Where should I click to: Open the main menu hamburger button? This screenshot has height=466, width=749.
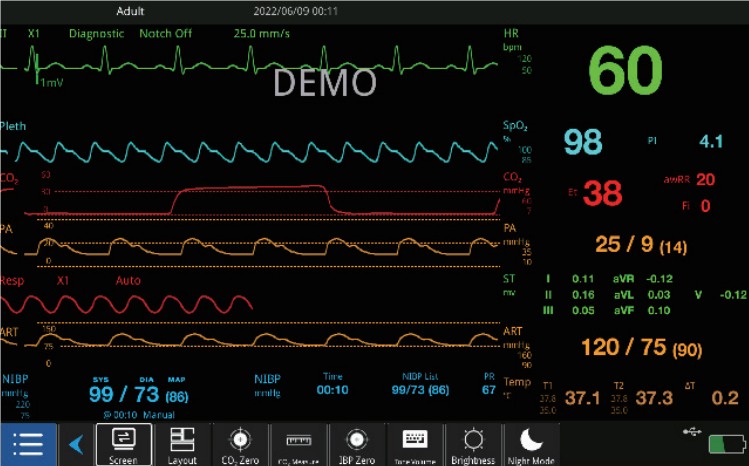[x=27, y=444]
